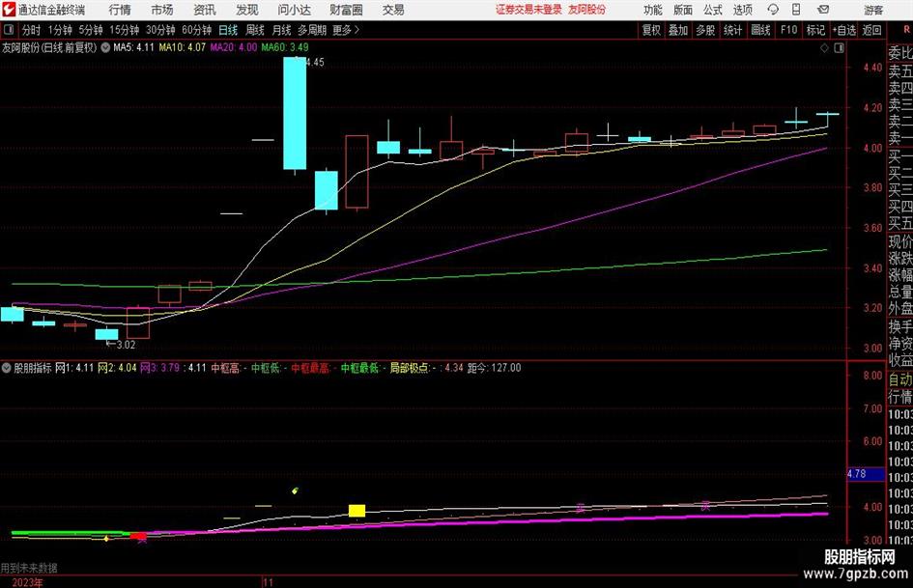Open the 资讯 menu
The width and height of the screenshot is (913, 588).
(205, 10)
